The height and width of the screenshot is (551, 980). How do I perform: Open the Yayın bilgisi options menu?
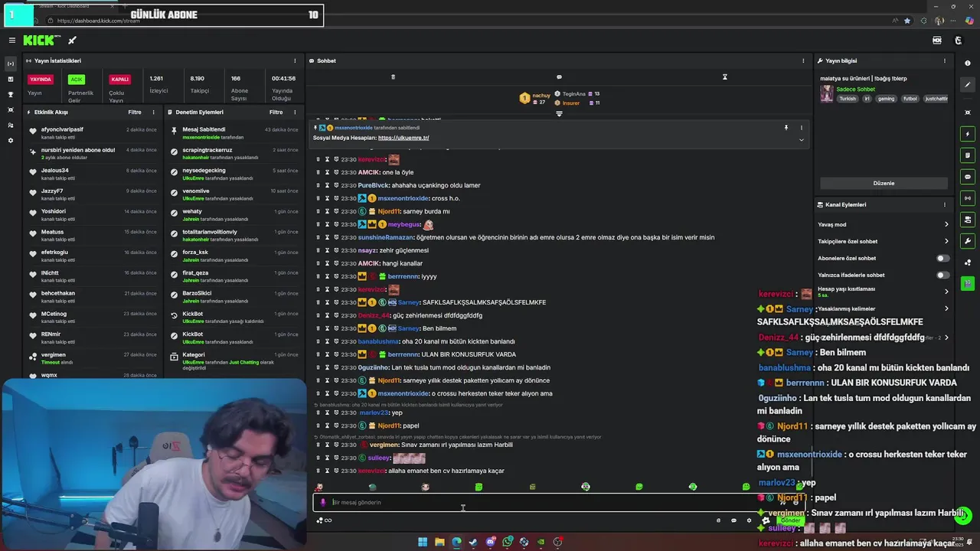click(945, 61)
